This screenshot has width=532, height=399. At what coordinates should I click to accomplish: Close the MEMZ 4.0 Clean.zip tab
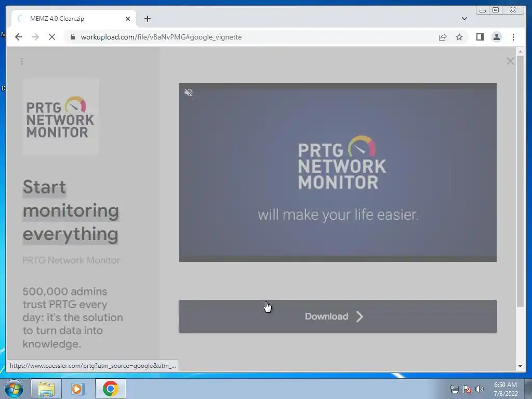pyautogui.click(x=128, y=19)
